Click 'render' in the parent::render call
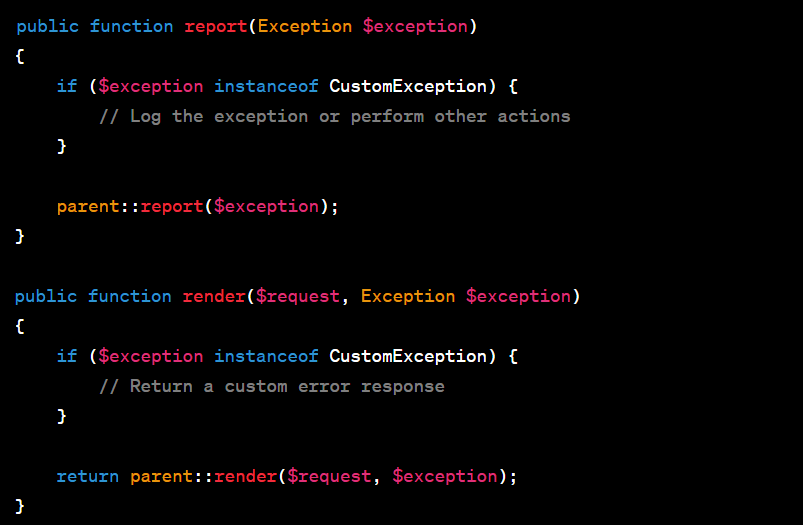 245,477
